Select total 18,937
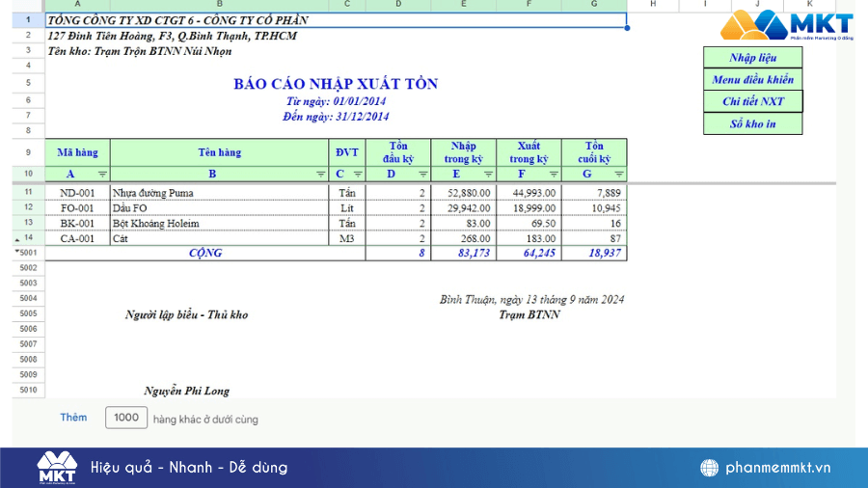Image resolution: width=868 pixels, height=488 pixels. click(594, 253)
